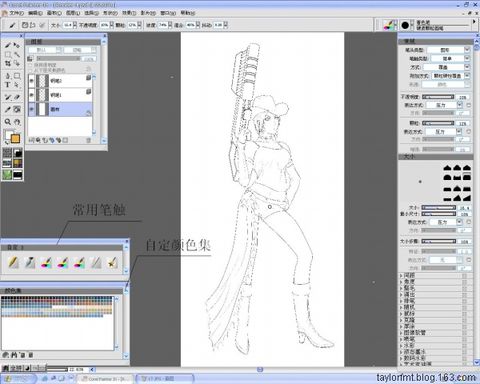This screenshot has height=384, width=480.
Task: Click the new layer mask icon
Action: 66,140
